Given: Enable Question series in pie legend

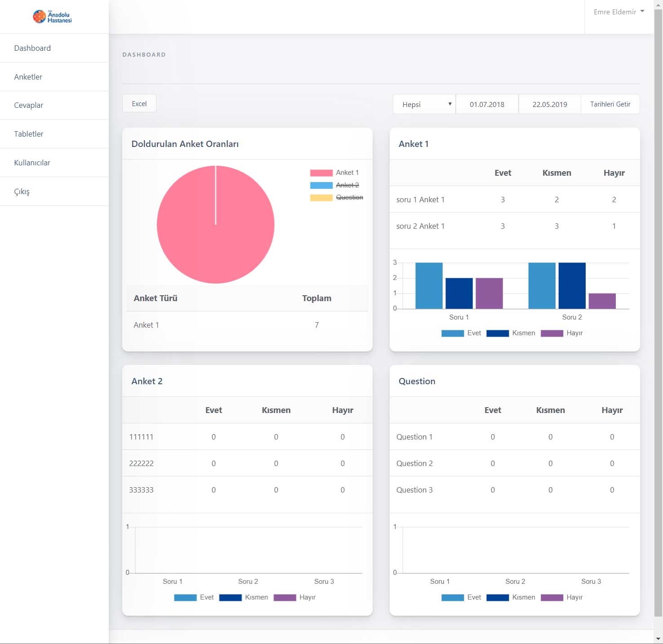Looking at the screenshot, I should [336, 197].
